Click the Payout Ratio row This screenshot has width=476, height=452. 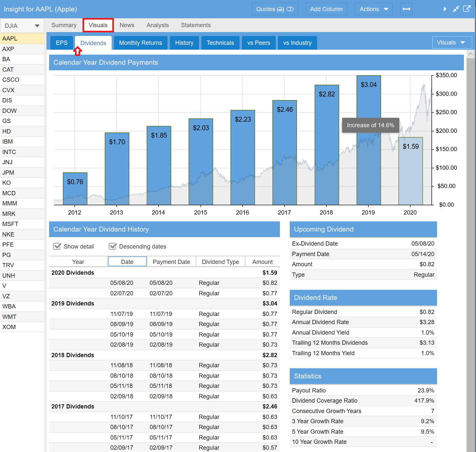[x=363, y=391]
